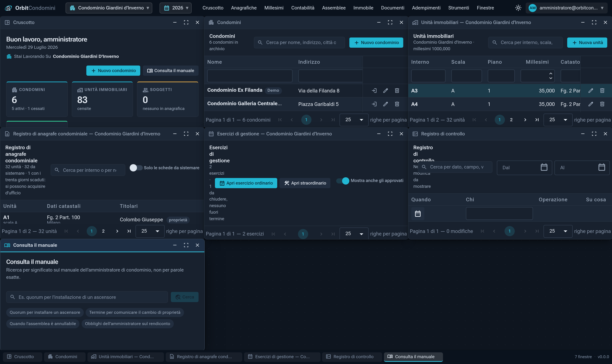
Task: Enter Condominio Galleria Centrale via arrow icon
Action: pyautogui.click(x=374, y=104)
